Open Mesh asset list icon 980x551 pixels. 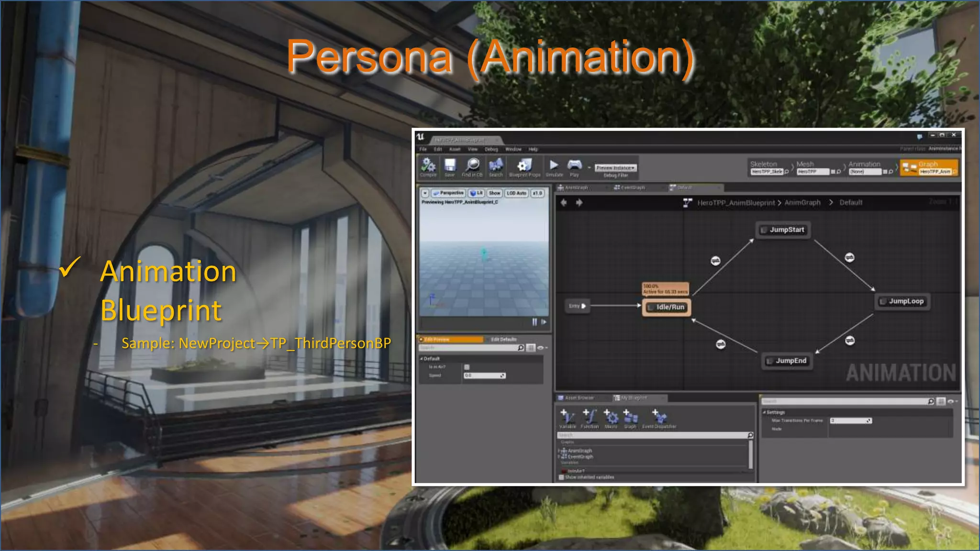(x=833, y=172)
